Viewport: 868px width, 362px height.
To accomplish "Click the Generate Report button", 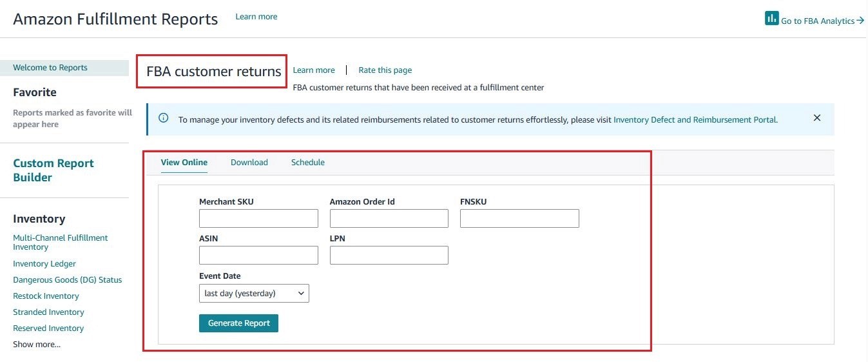I will tap(238, 323).
